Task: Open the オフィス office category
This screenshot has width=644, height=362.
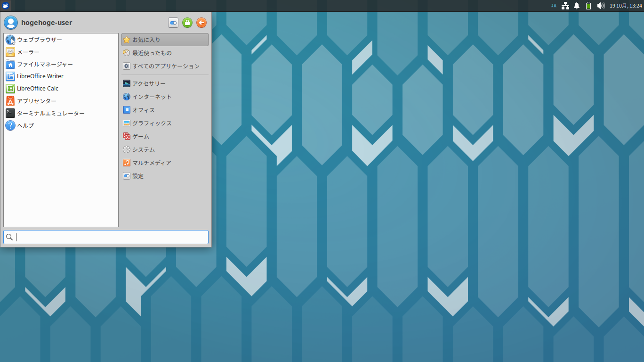Action: 165,110
